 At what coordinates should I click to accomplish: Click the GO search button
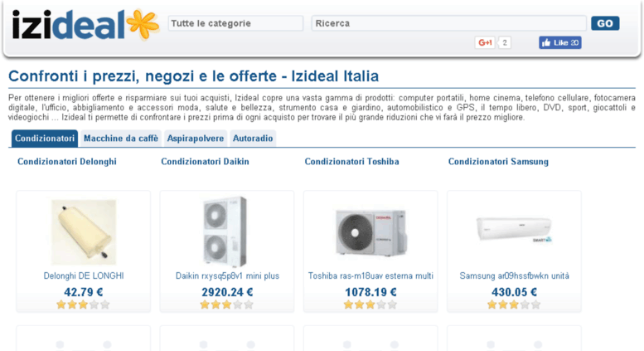pyautogui.click(x=605, y=23)
